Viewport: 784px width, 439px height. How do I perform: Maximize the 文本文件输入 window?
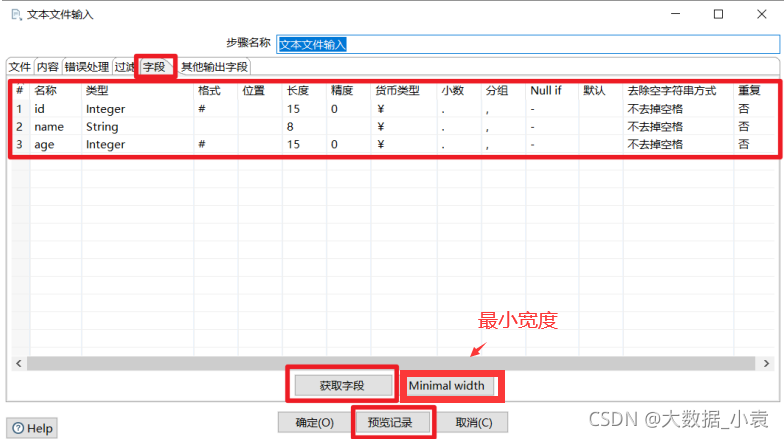point(718,14)
